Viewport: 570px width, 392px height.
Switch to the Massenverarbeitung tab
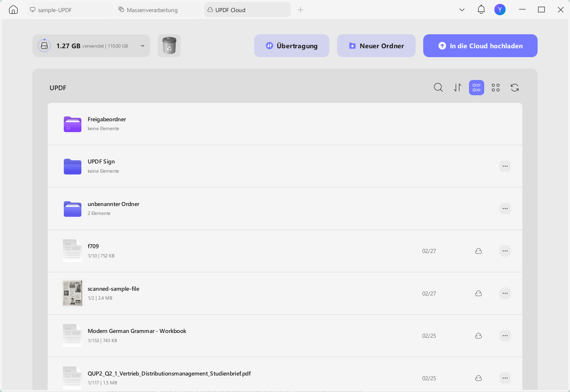[x=159, y=10]
